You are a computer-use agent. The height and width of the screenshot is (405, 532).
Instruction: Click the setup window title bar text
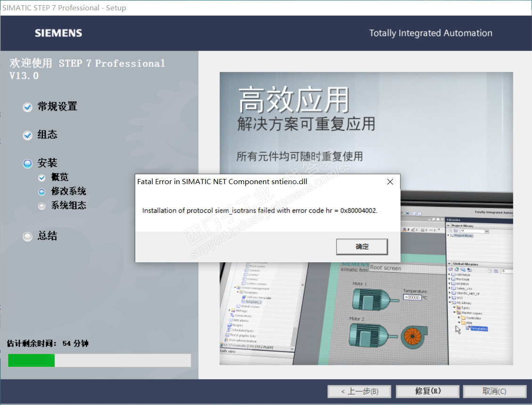coord(65,8)
